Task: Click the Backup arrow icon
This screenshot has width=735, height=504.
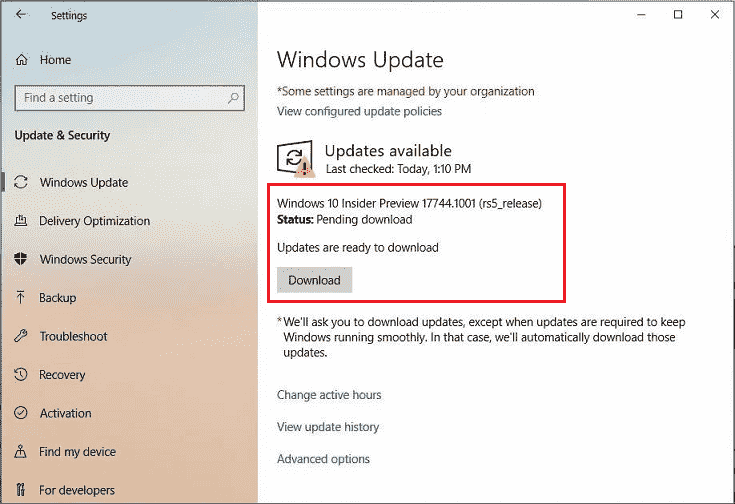Action: point(20,298)
